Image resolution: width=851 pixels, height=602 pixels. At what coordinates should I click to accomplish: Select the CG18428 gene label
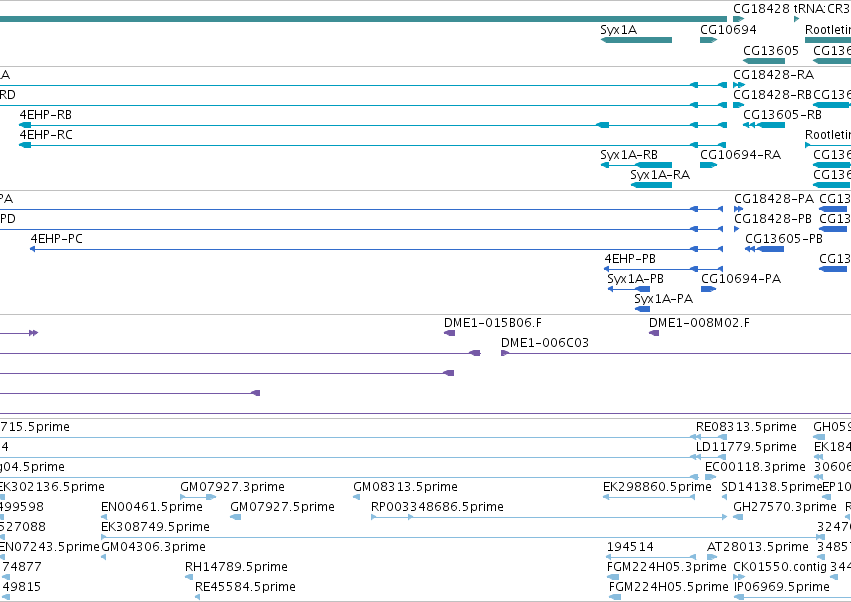pos(761,9)
